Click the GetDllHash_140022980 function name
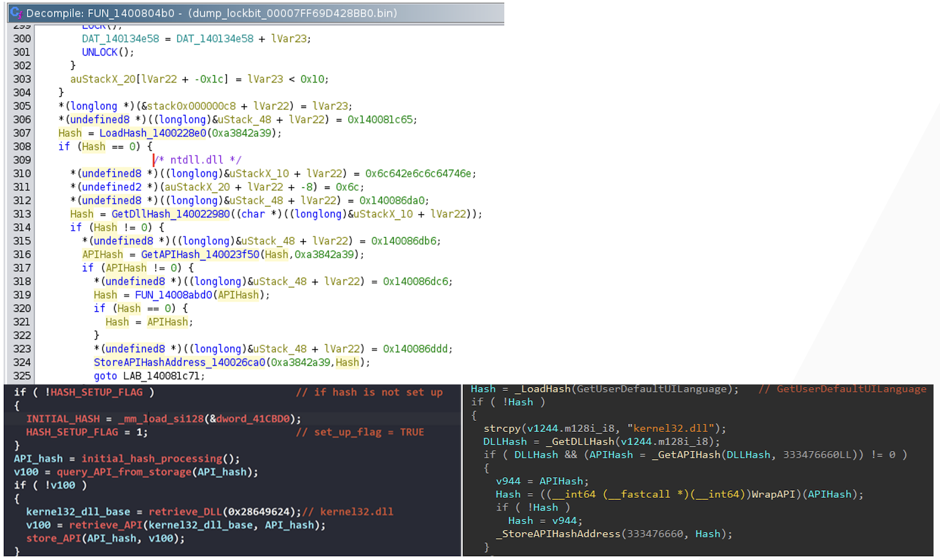The width and height of the screenshot is (940, 560). click(170, 214)
